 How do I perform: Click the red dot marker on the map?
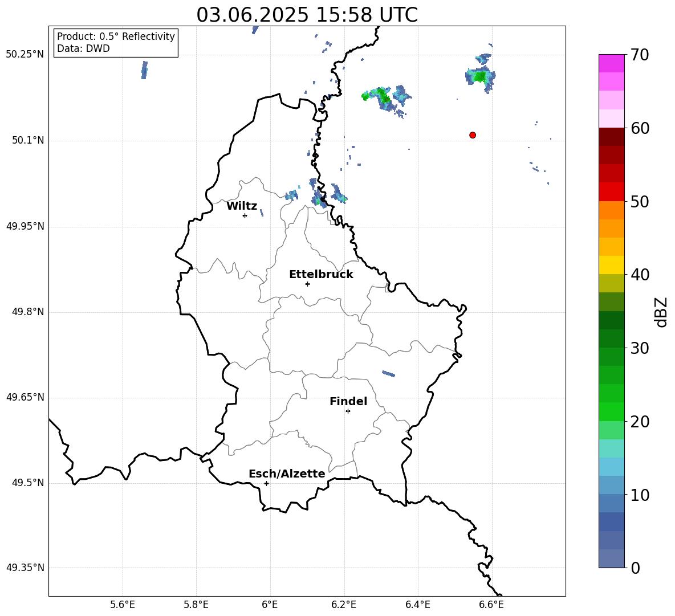click(473, 135)
